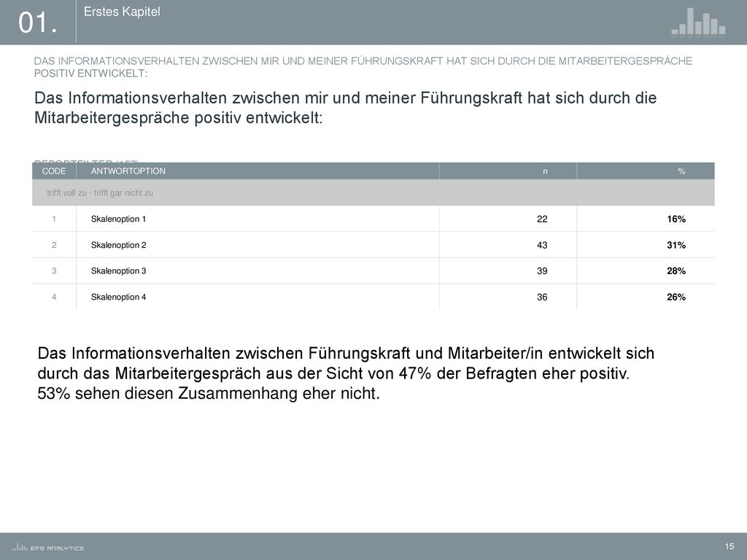Click the 31% percentage cell
The image size is (747, 560).
coord(676,245)
